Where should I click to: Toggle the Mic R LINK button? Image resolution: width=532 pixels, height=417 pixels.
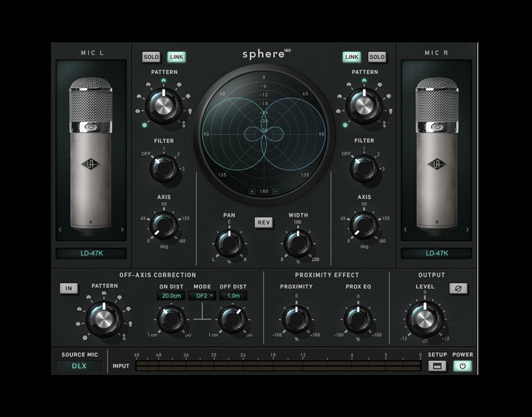coord(352,57)
